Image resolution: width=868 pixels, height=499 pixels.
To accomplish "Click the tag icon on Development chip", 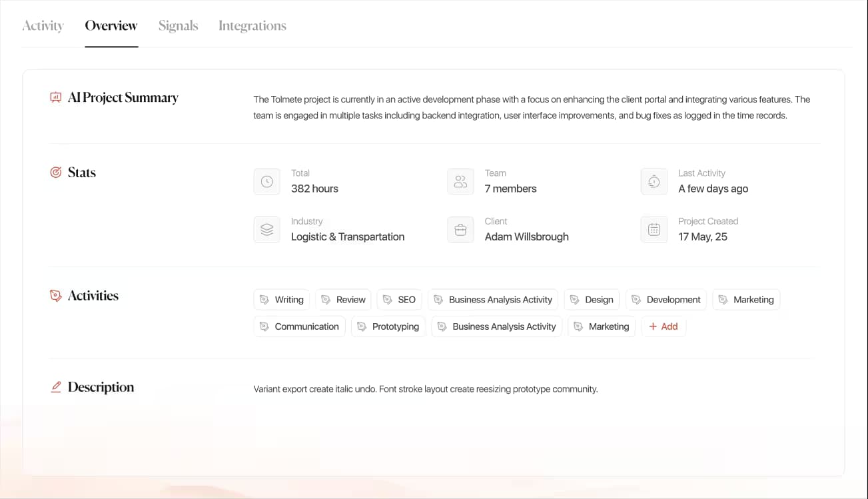I will click(x=636, y=300).
